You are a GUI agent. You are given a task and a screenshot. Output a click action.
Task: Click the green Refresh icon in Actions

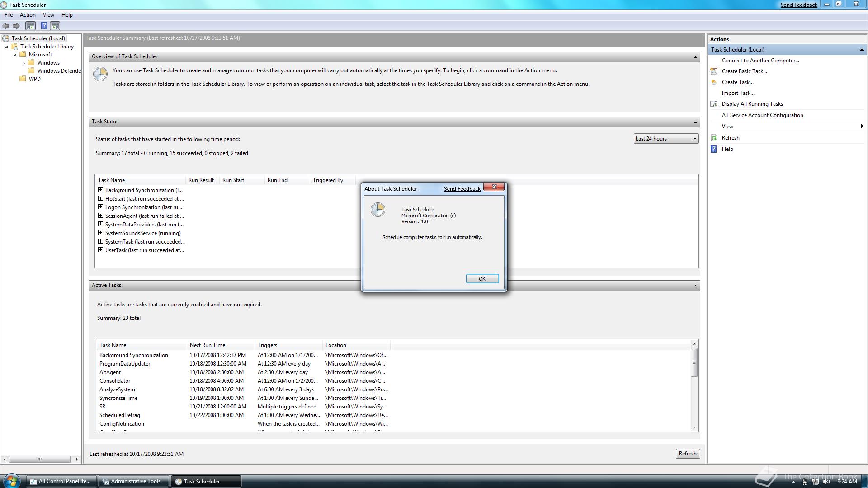point(714,138)
